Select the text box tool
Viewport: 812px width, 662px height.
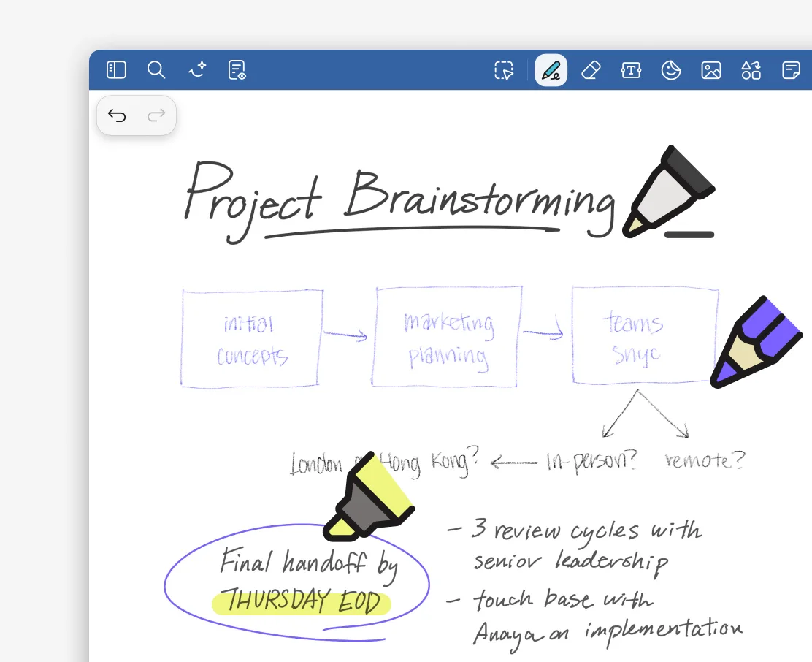(631, 70)
